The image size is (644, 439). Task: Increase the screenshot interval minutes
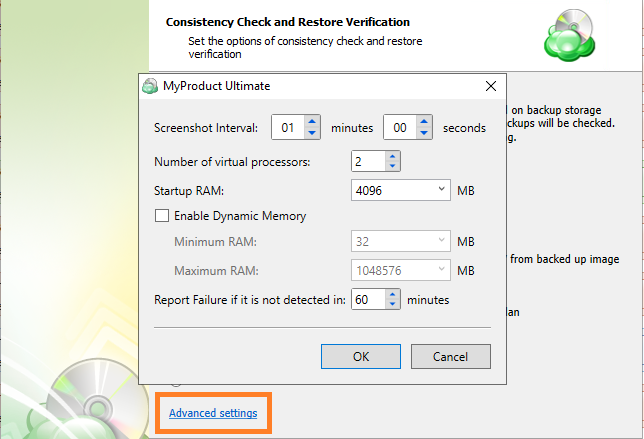point(312,122)
